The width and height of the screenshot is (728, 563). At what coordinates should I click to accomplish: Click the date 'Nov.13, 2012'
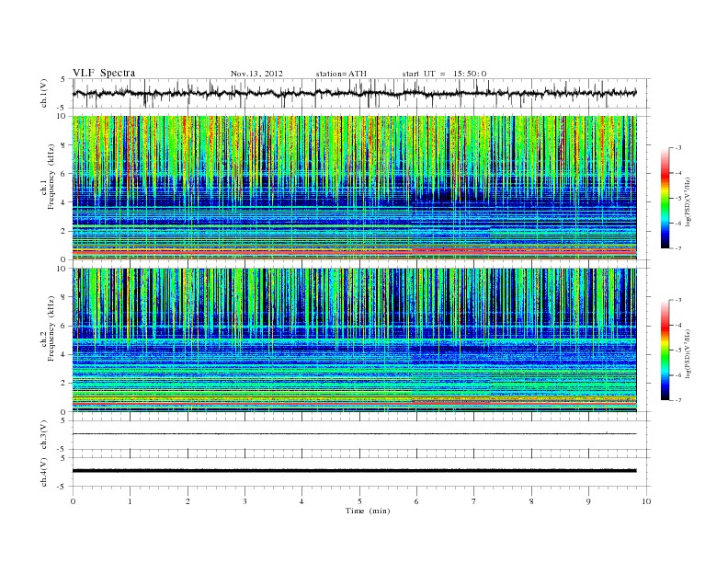(256, 74)
